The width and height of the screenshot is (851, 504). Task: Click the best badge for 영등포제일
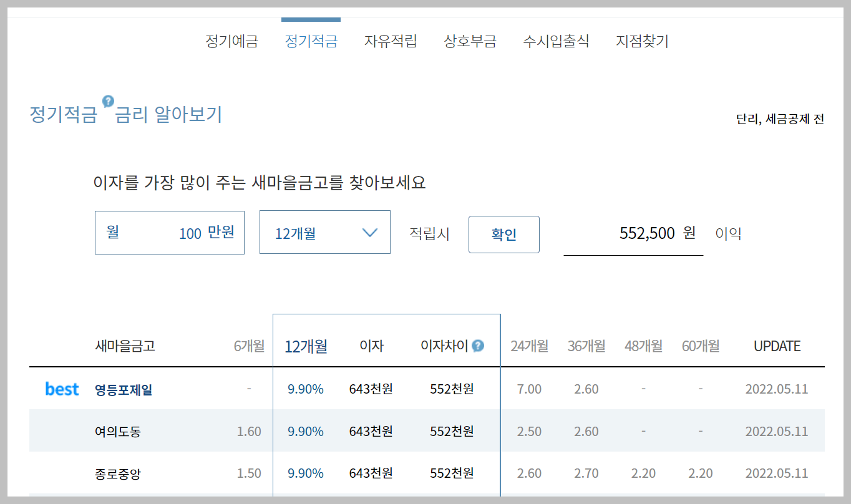click(x=62, y=389)
